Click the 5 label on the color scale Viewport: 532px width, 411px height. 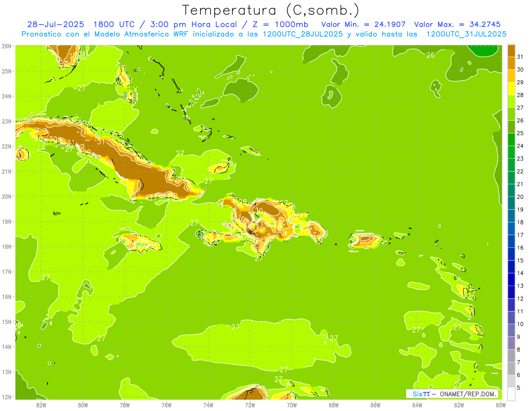click(x=518, y=388)
